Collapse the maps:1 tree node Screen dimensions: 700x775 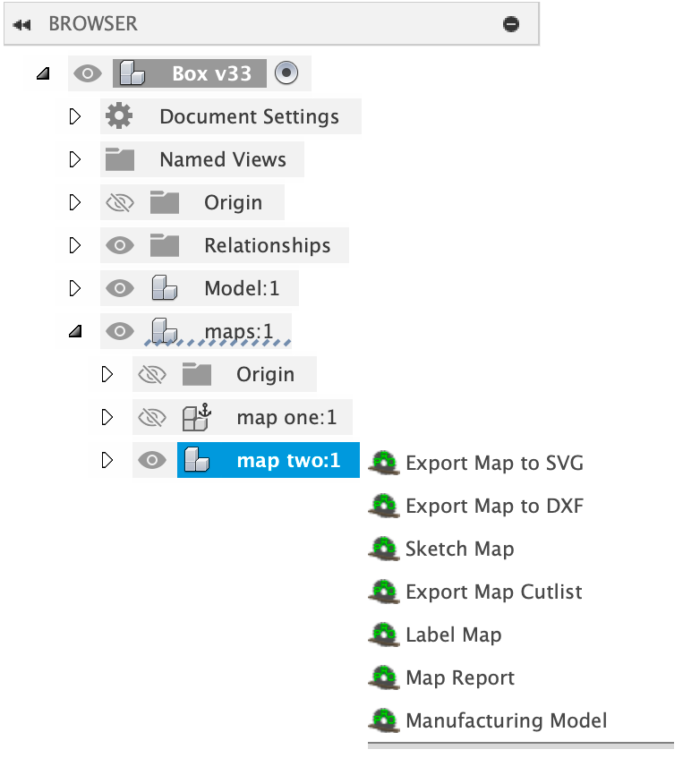pyautogui.click(x=75, y=332)
